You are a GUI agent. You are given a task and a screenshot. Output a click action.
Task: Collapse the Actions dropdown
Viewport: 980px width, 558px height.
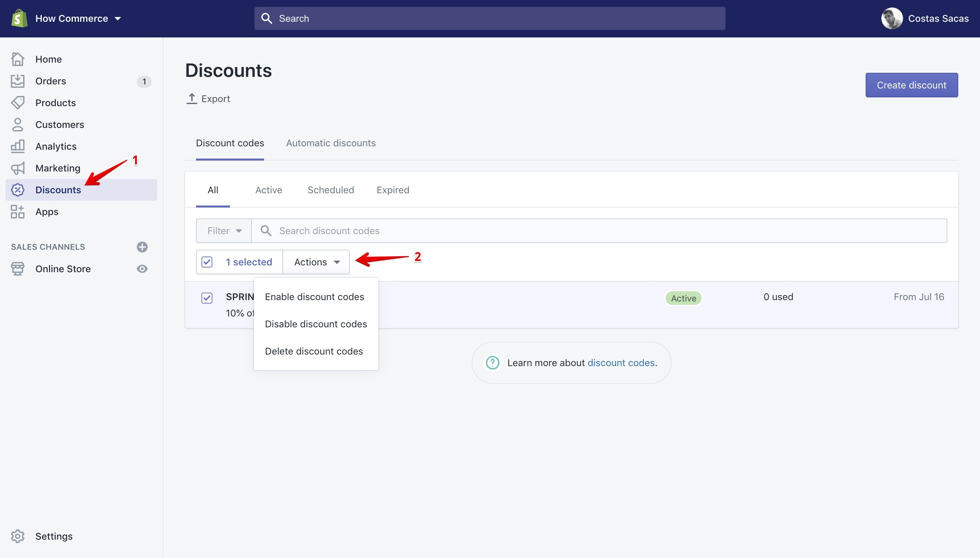[x=316, y=262]
